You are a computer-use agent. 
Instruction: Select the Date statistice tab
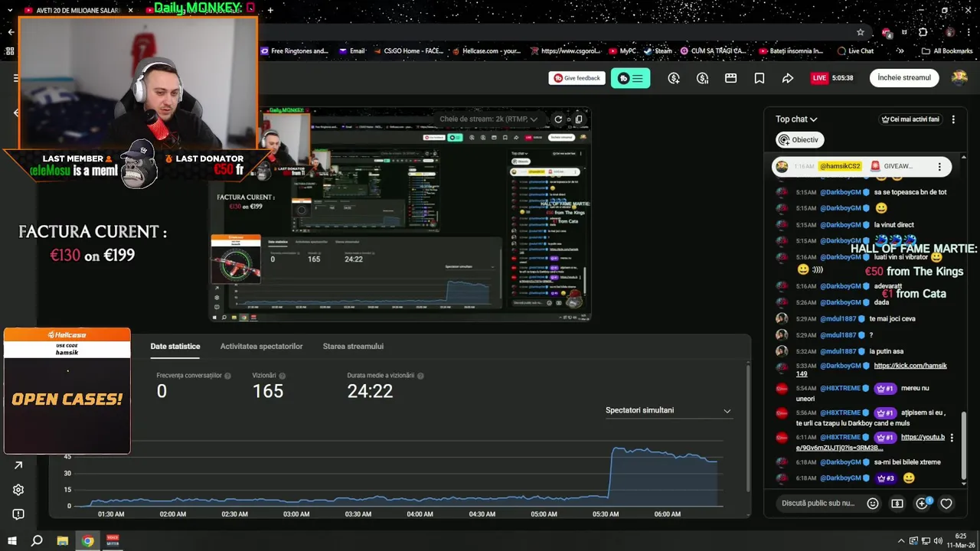coord(175,347)
